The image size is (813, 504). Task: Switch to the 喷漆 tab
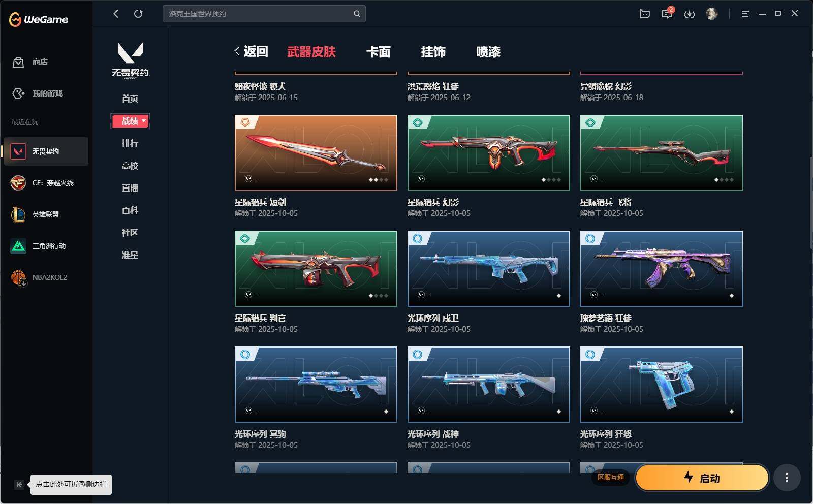[x=488, y=52]
